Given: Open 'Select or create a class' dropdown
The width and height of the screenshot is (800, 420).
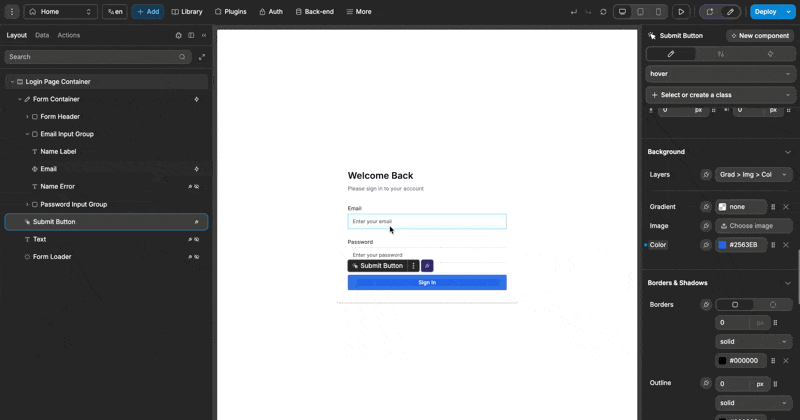Looking at the screenshot, I should pos(720,95).
